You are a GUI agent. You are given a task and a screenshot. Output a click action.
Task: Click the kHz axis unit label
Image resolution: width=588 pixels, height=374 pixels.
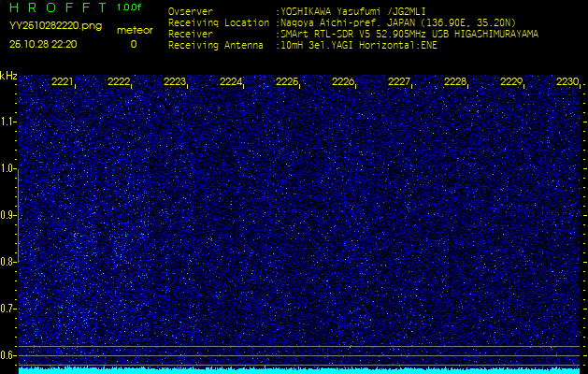pos(8,76)
